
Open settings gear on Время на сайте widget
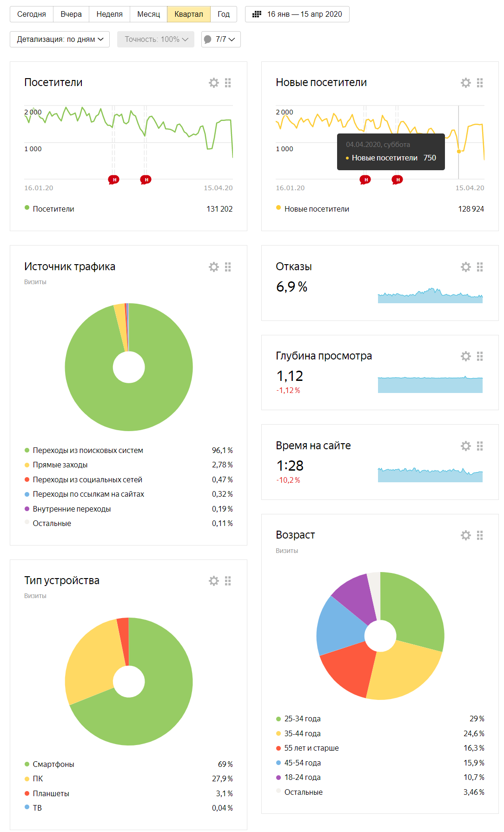pos(466,446)
